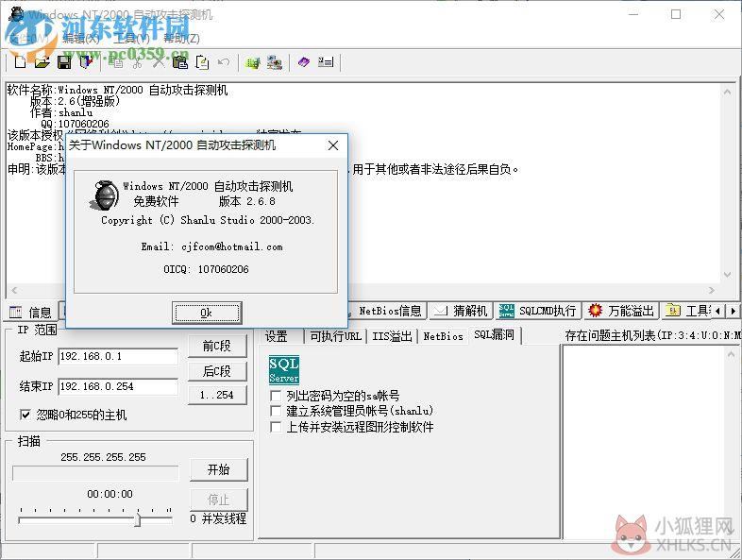Click the grenade icon in About dialog
Viewport: 742px width, 560px height.
click(105, 195)
